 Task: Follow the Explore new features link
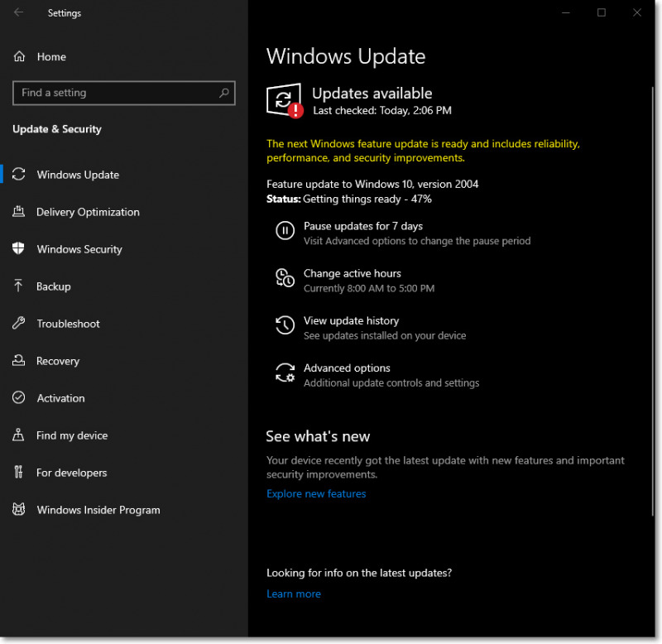point(316,493)
